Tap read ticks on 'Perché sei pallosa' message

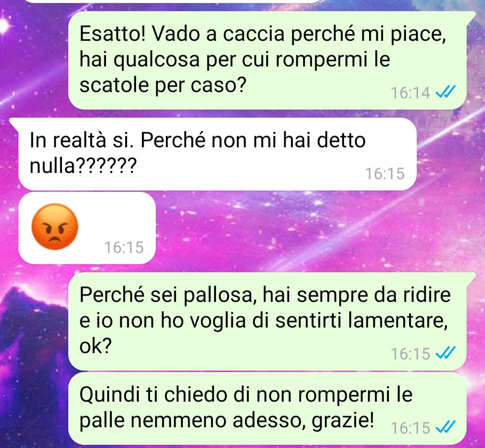click(x=445, y=353)
